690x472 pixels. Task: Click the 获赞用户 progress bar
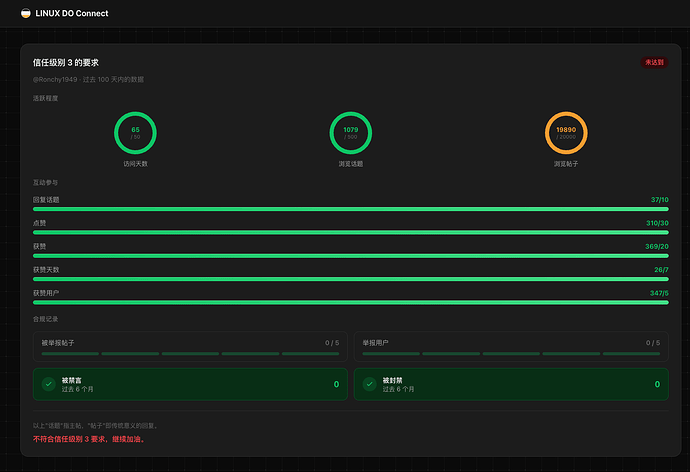coord(351,302)
